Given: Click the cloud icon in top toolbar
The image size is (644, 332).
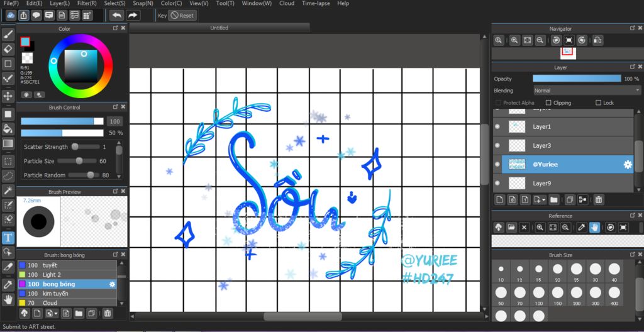Looking at the screenshot, I should [x=11, y=16].
